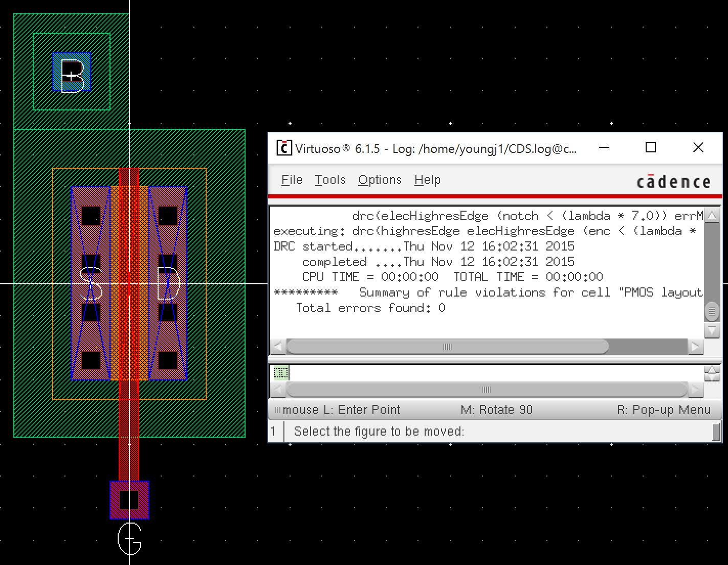Click the green icon in command input
Screen dimensions: 728x565
pos(281,373)
